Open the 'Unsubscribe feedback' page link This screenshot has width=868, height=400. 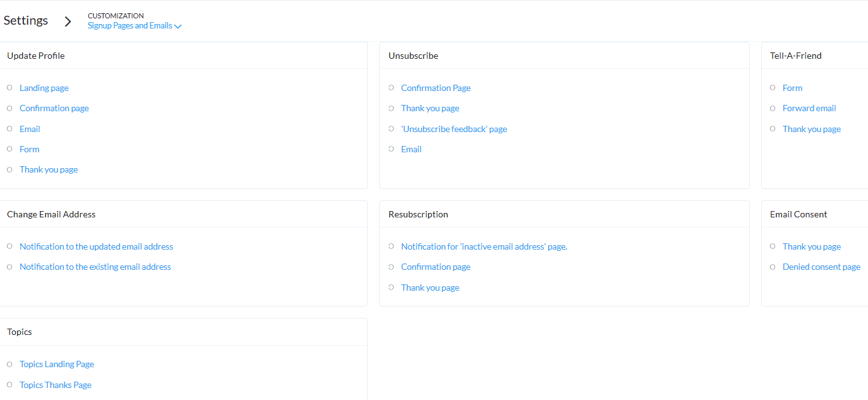tap(454, 128)
